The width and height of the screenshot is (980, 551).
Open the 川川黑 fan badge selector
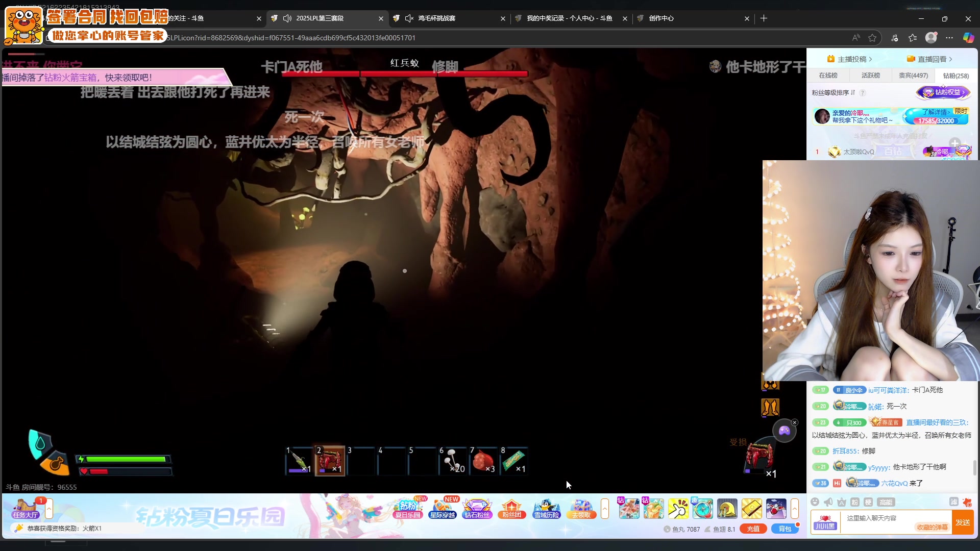(825, 522)
